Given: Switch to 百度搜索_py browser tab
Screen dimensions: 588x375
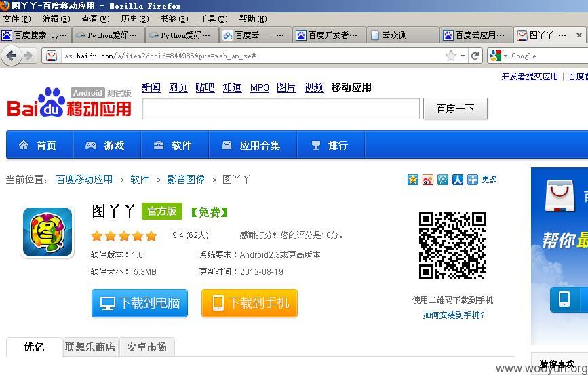Looking at the screenshot, I should pyautogui.click(x=35, y=35).
